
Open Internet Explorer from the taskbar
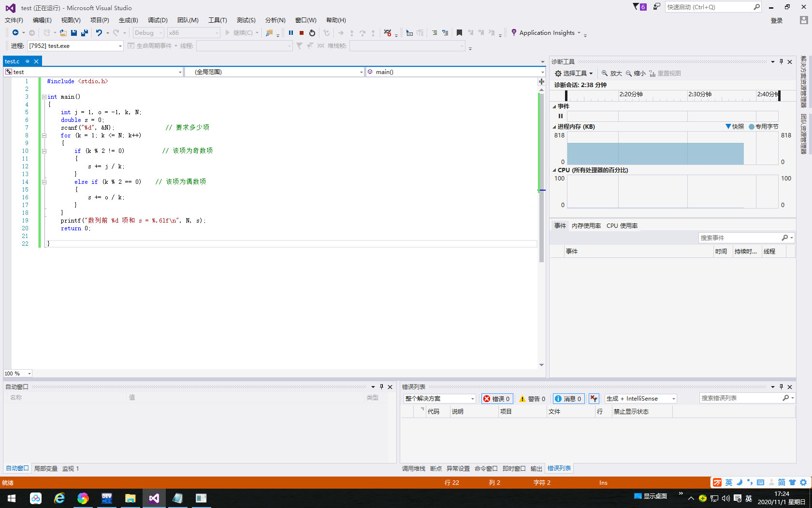pyautogui.click(x=59, y=498)
